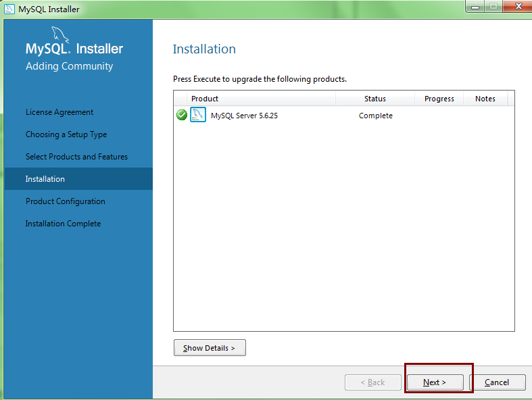The image size is (532, 400).
Task: Close the MySQL Installer window
Action: click(x=518, y=6)
